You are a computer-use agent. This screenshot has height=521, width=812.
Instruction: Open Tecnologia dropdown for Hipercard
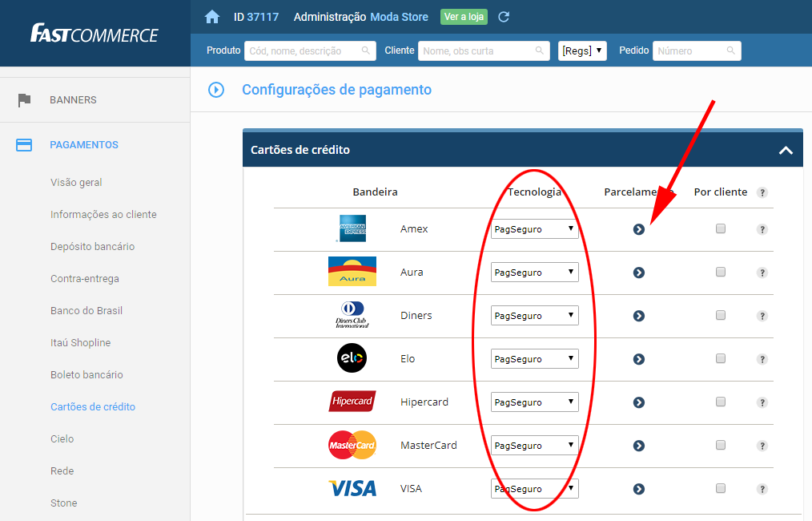(x=534, y=402)
